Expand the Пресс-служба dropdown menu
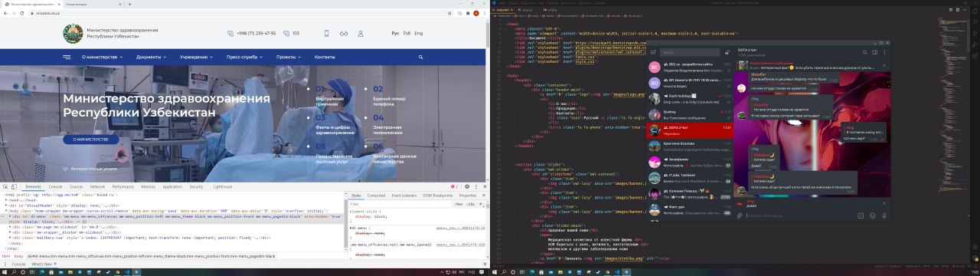The height and width of the screenshot is (276, 980). (244, 58)
